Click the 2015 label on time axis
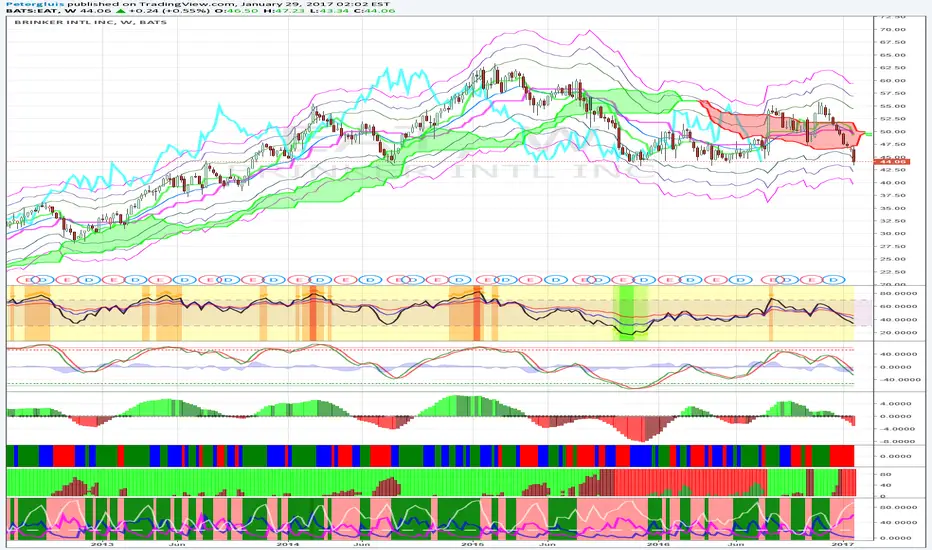Image resolution: width=932 pixels, height=550 pixels. pos(473,543)
